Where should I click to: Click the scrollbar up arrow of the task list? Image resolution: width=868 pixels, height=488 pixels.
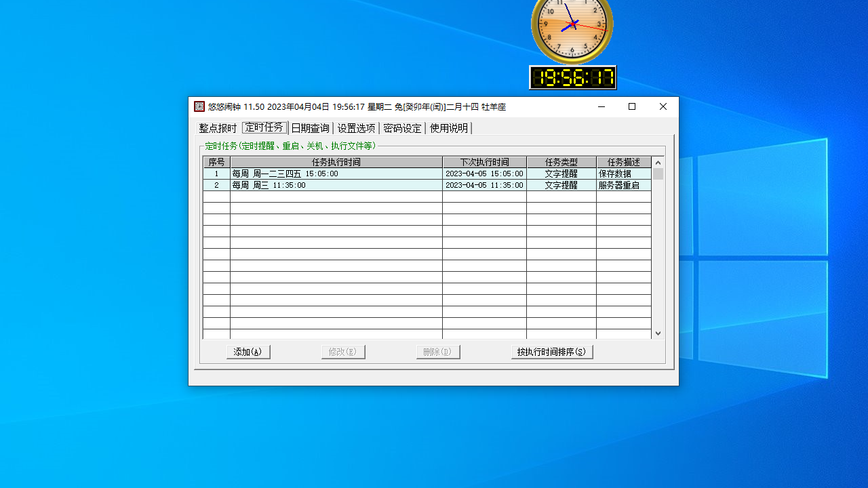(x=658, y=162)
